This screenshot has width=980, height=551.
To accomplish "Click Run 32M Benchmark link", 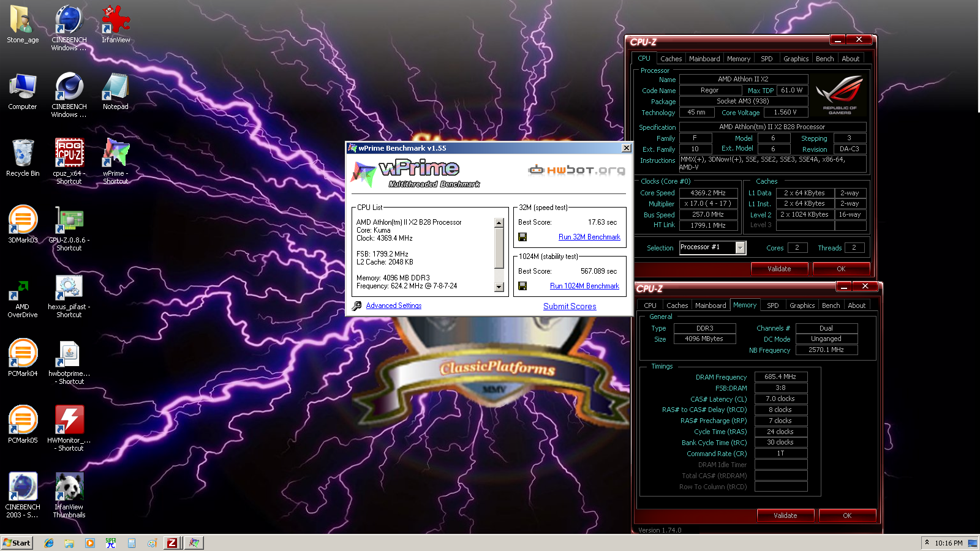I will coord(589,237).
